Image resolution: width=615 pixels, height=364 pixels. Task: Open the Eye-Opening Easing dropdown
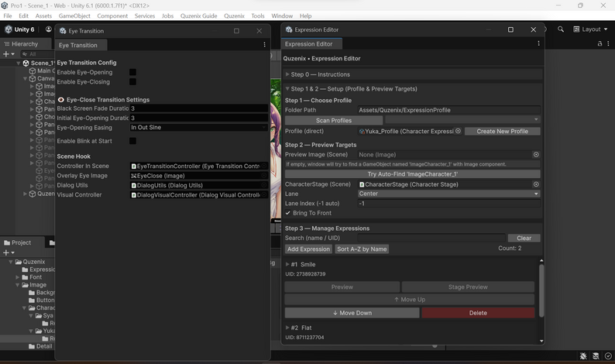[198, 128]
